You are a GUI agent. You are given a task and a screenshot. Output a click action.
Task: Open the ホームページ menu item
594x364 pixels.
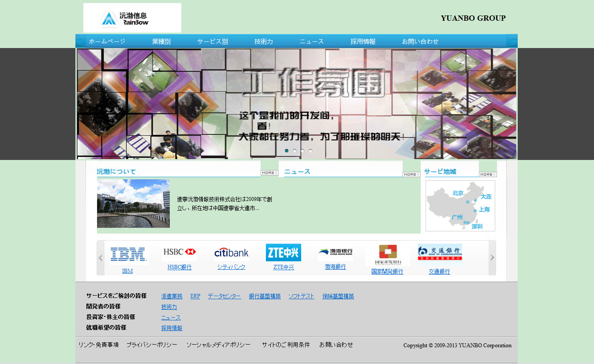[x=107, y=41]
